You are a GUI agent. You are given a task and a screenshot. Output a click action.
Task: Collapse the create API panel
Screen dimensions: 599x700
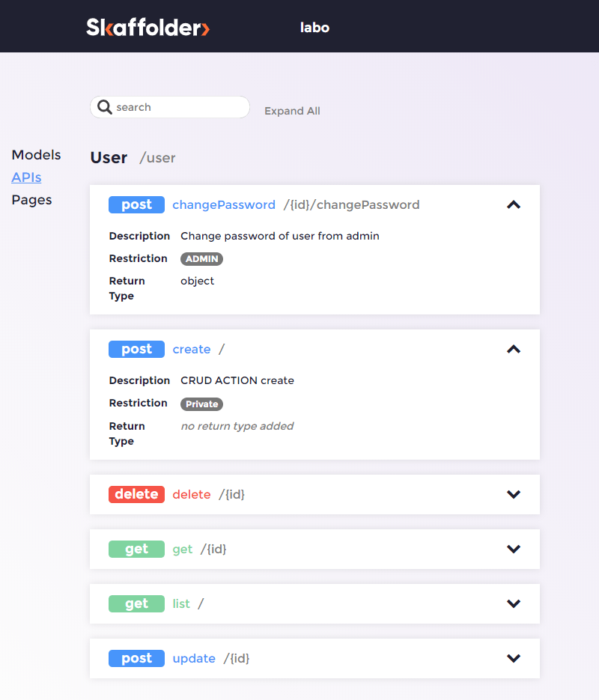[x=514, y=349]
